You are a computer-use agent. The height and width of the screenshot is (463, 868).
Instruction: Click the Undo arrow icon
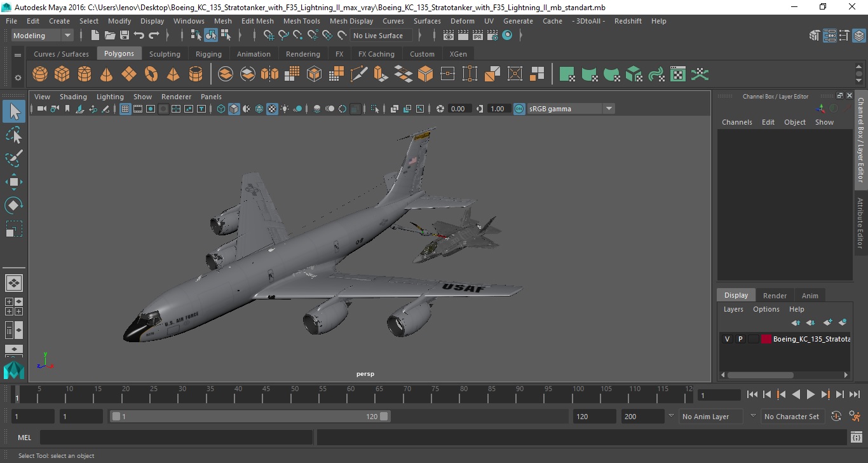[x=139, y=36]
